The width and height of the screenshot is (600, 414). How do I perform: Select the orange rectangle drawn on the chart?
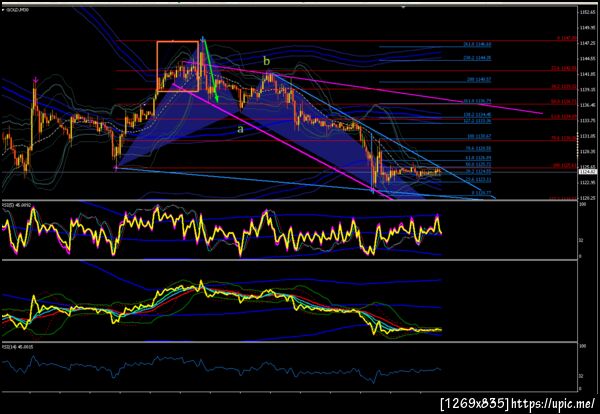178,66
